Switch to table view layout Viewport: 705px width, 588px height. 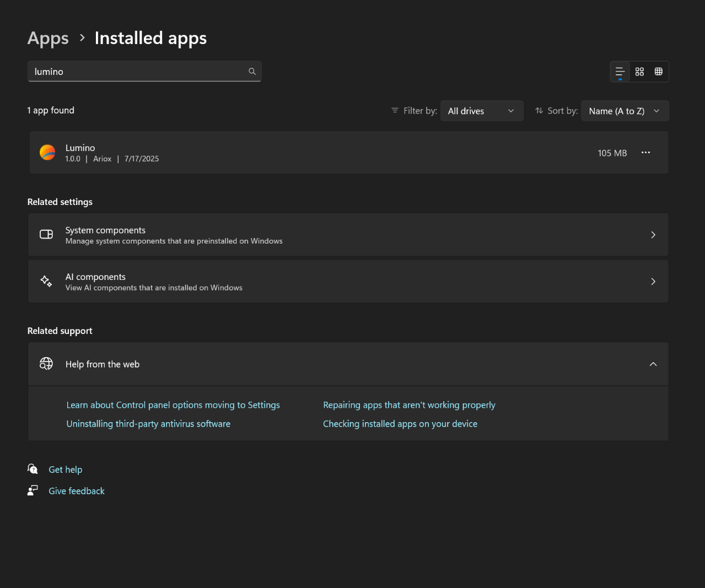coord(658,72)
